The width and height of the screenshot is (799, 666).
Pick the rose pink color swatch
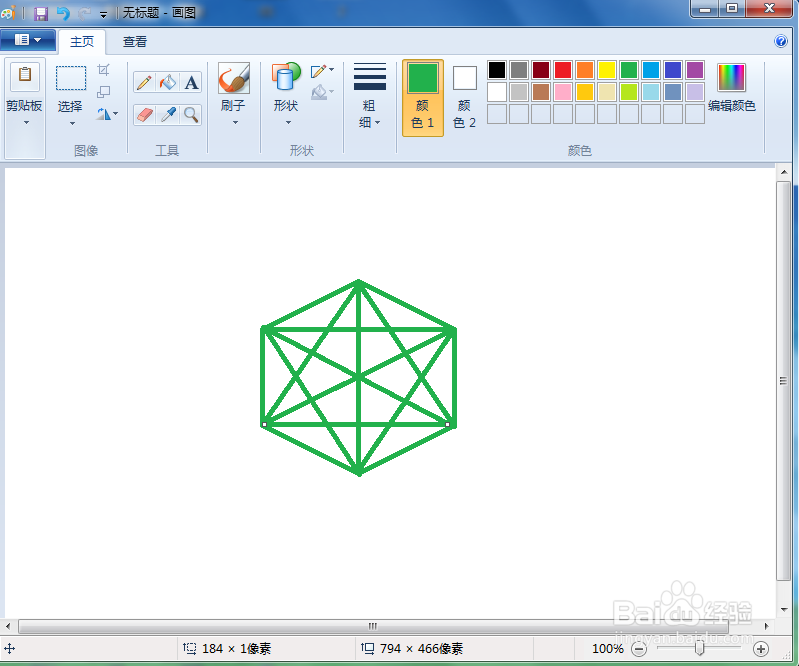click(x=563, y=92)
